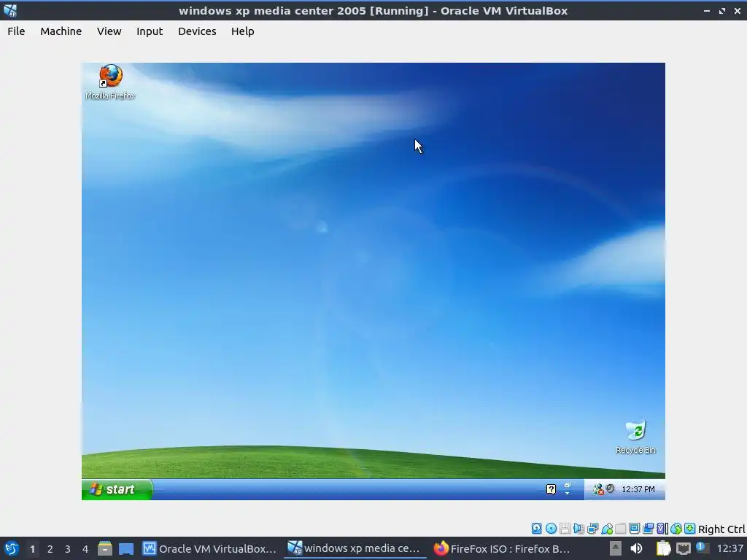747x560 pixels.
Task: Switch to workspace 1
Action: pos(32,549)
